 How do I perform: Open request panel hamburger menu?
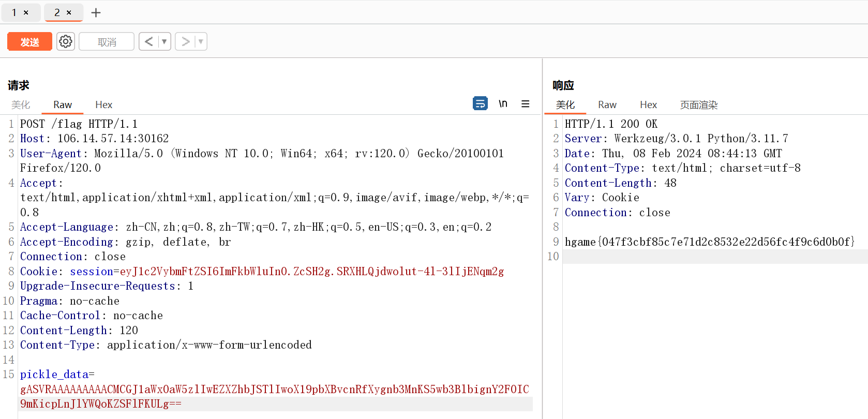click(525, 103)
